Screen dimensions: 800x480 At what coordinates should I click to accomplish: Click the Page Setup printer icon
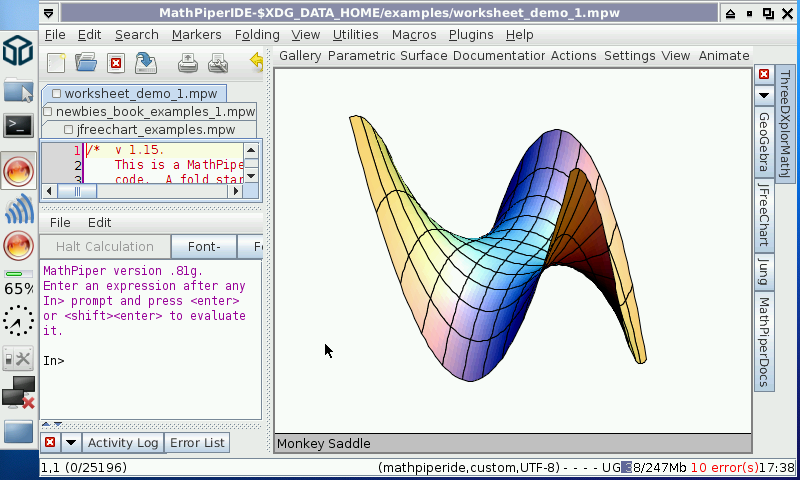click(218, 63)
